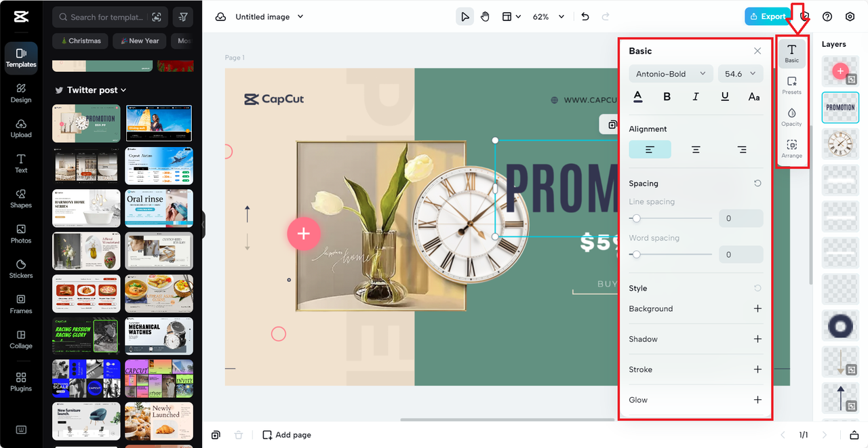Open the text color picker

(x=637, y=97)
